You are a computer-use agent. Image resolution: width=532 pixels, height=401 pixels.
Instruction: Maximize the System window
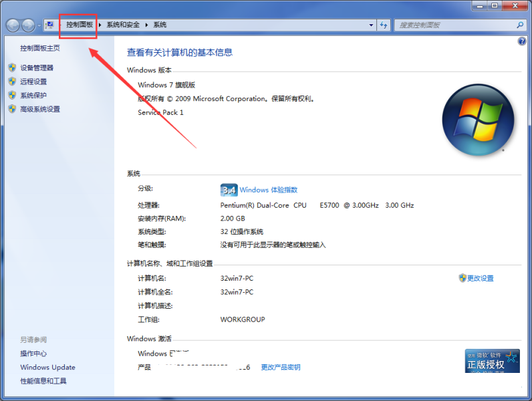[495, 6]
